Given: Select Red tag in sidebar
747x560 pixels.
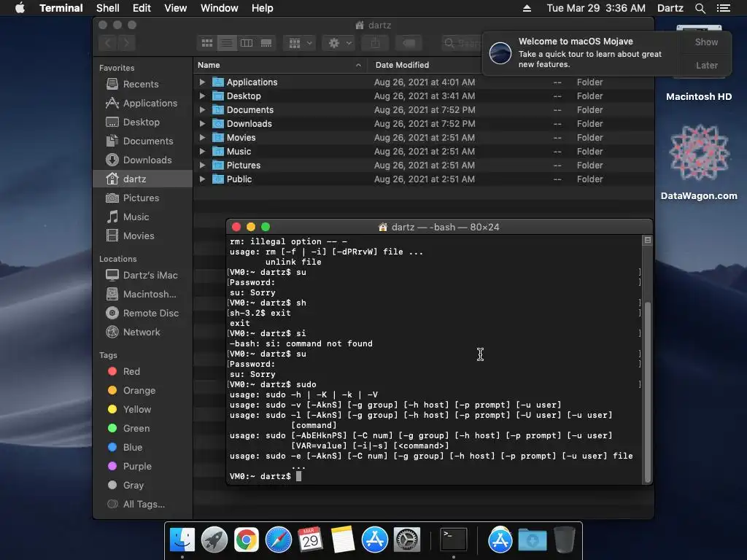Looking at the screenshot, I should pos(143,371).
